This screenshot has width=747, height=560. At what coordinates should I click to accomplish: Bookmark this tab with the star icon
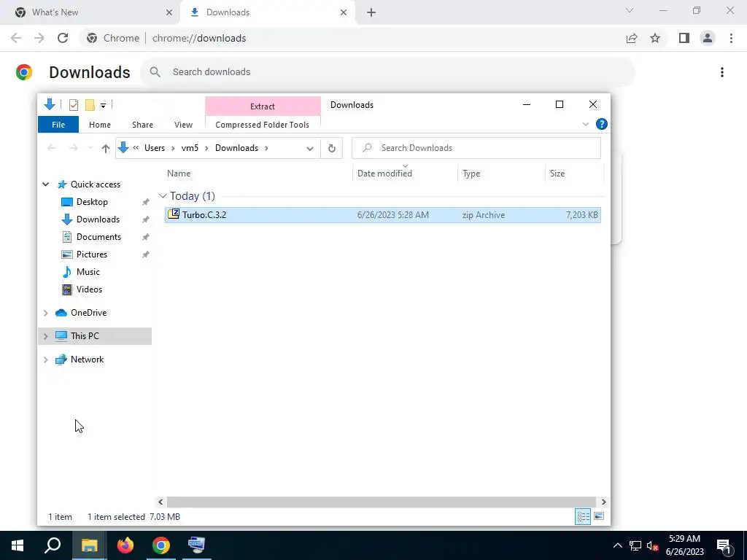point(655,38)
